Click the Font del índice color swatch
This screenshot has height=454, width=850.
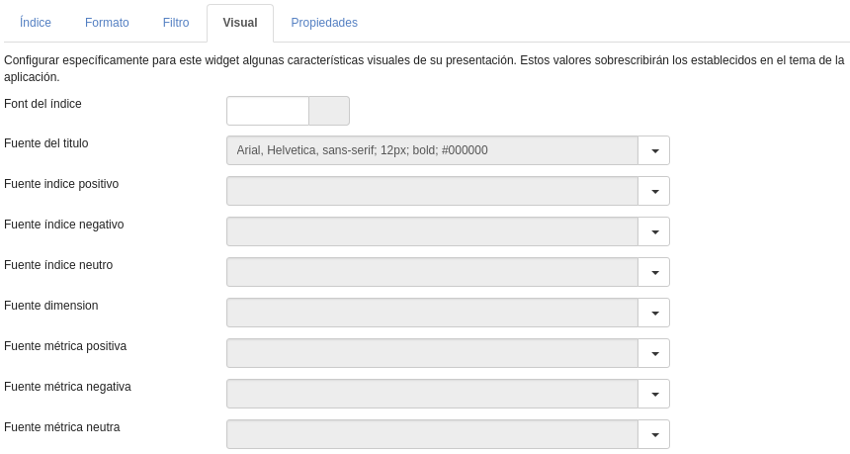click(x=329, y=111)
